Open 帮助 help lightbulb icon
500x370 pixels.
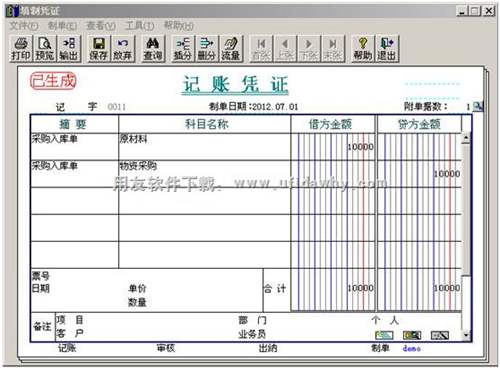(x=363, y=49)
